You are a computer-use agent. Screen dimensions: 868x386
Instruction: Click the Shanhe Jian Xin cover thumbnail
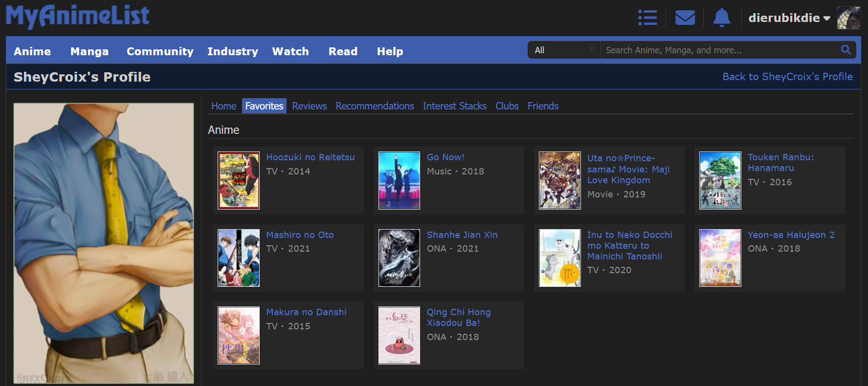(399, 258)
